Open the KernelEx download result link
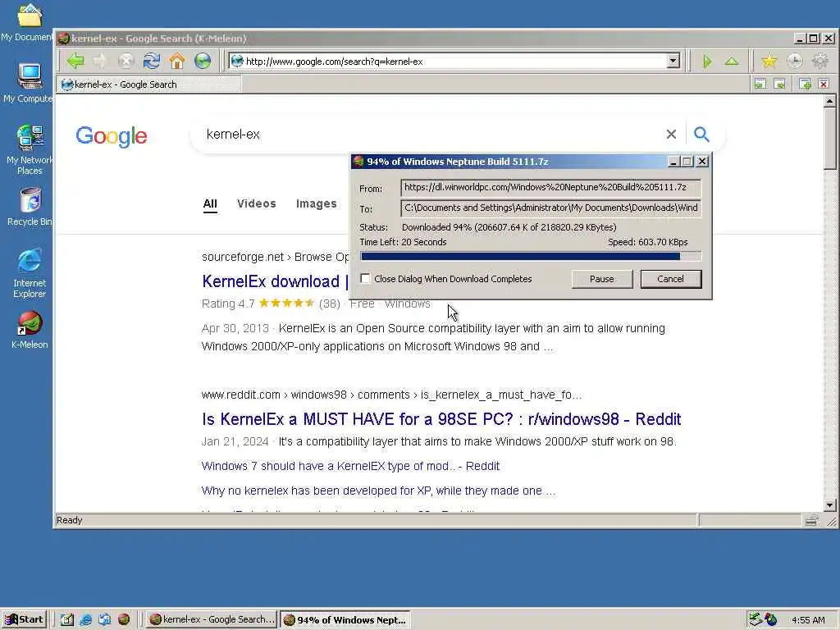 point(275,281)
